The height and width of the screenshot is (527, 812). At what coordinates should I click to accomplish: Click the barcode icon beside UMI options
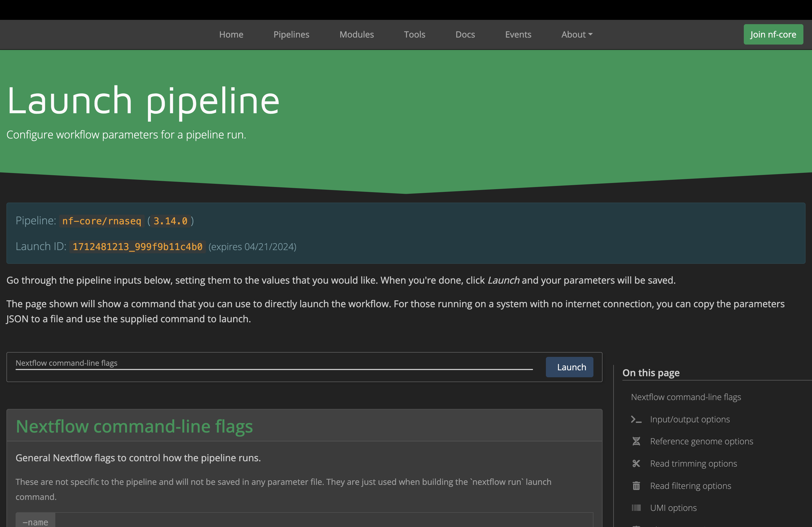click(x=636, y=508)
